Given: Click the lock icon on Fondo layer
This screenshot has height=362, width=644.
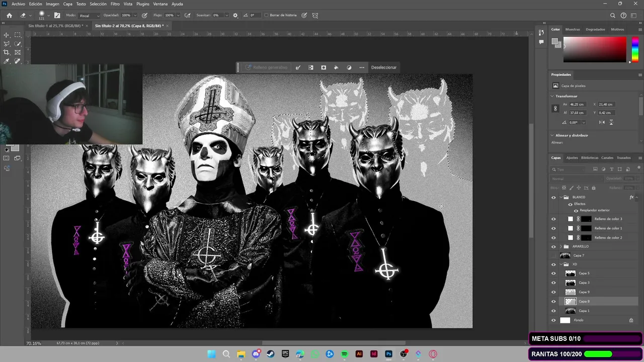Looking at the screenshot, I should pos(631,320).
